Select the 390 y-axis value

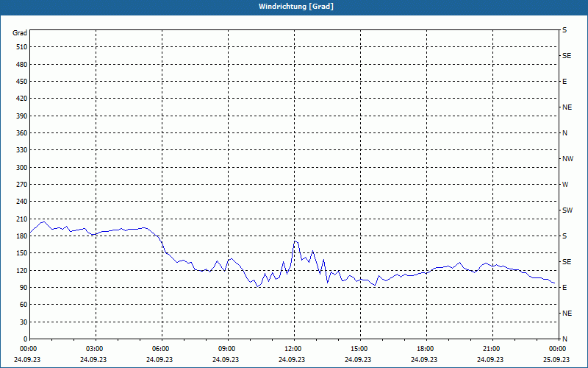pos(22,116)
